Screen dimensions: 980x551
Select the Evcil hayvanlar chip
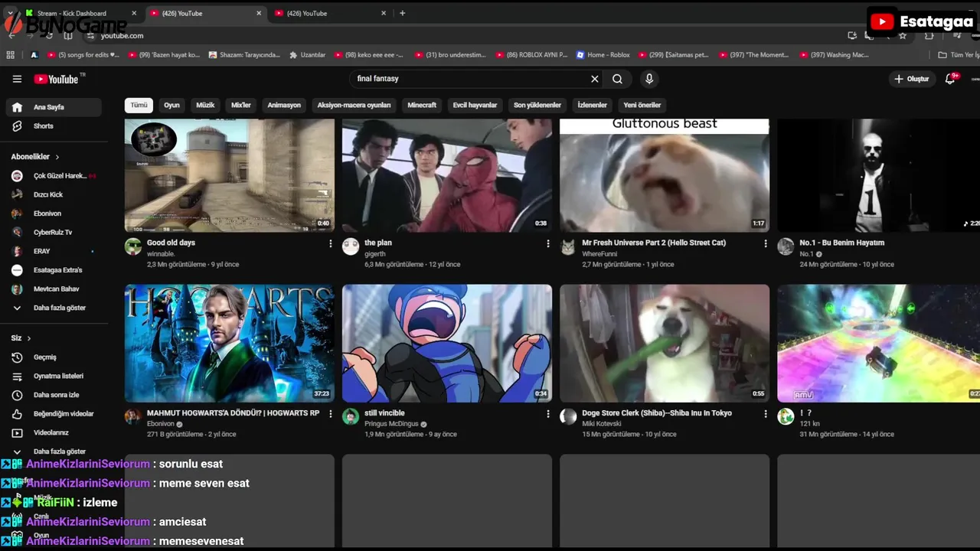coord(475,105)
